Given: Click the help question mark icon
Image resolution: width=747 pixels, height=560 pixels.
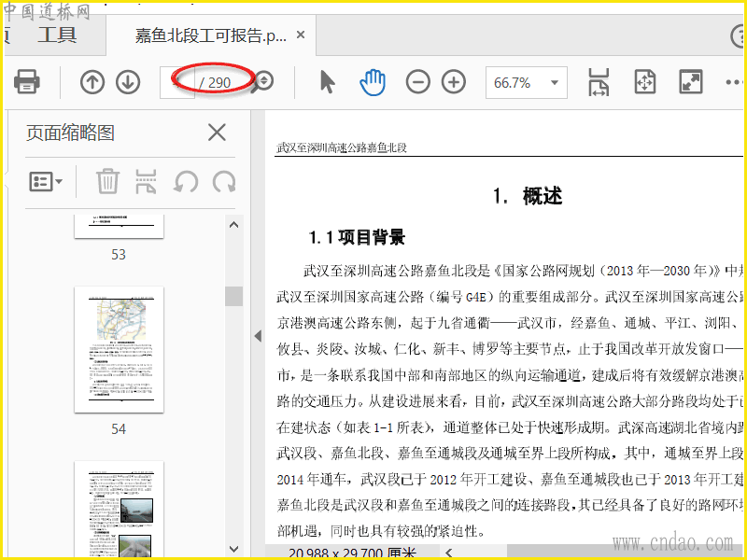Looking at the screenshot, I should pos(739,35).
